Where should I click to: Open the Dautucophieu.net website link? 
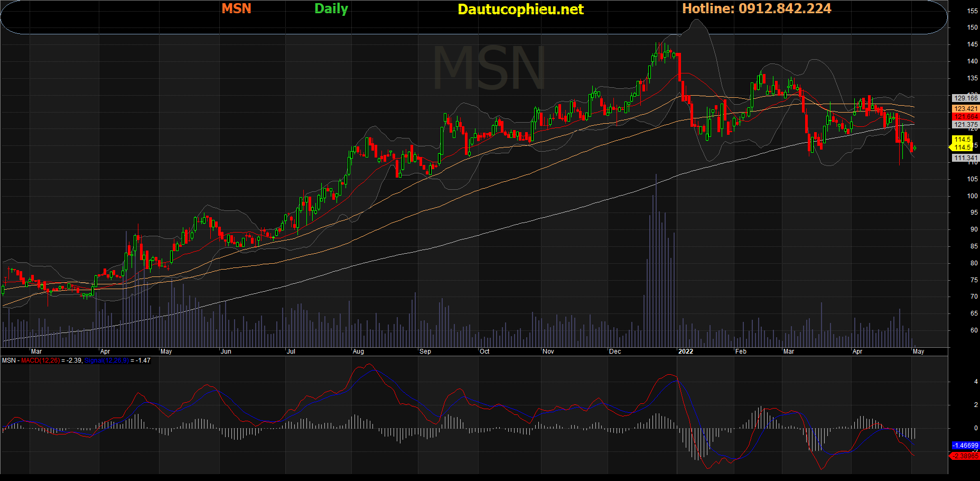pyautogui.click(x=520, y=9)
